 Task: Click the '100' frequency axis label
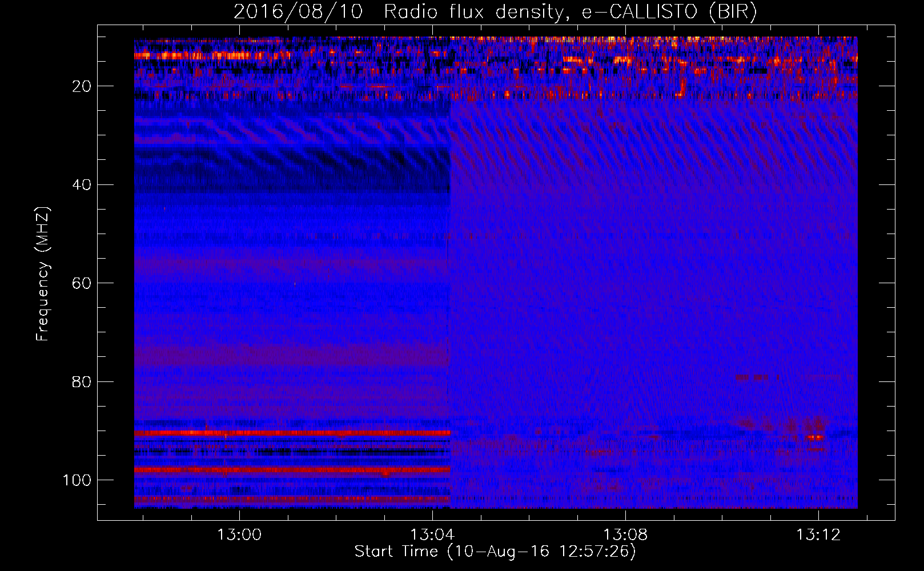coord(77,480)
